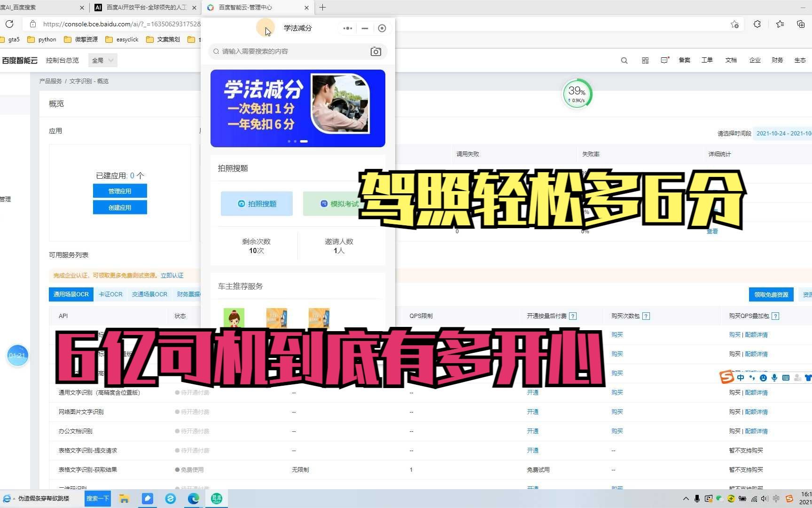Click the cartoon girl icon under 车主推荐服务

tap(234, 318)
